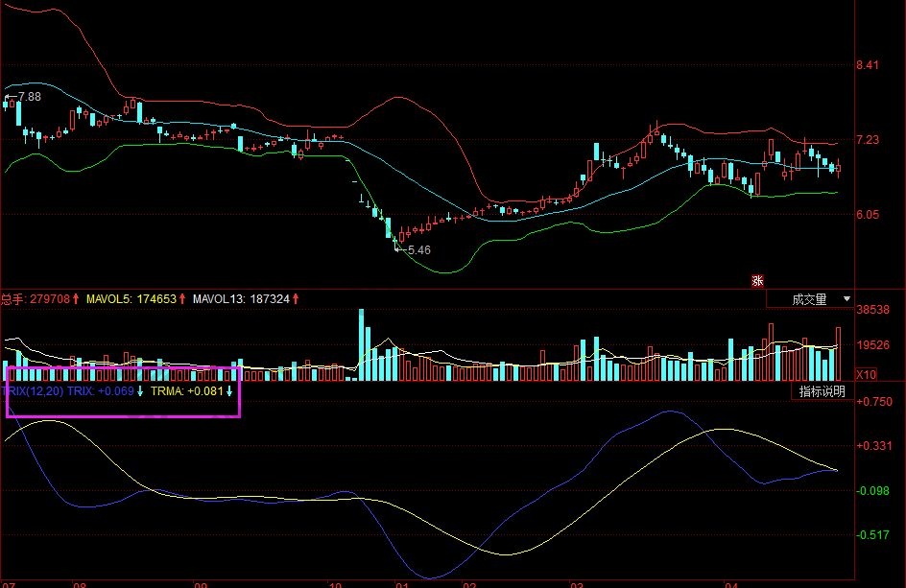Click the -0.098 TRIX axis label
The image size is (906, 588).
[x=873, y=490]
